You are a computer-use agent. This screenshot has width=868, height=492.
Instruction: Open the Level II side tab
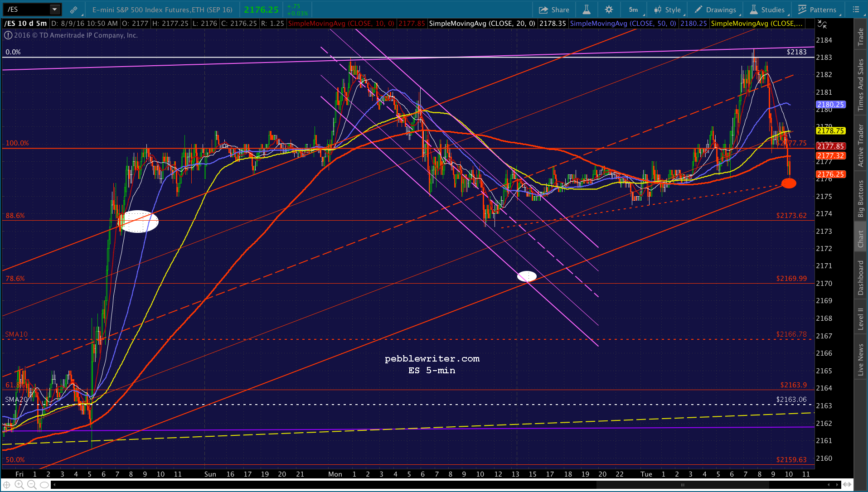tap(860, 318)
